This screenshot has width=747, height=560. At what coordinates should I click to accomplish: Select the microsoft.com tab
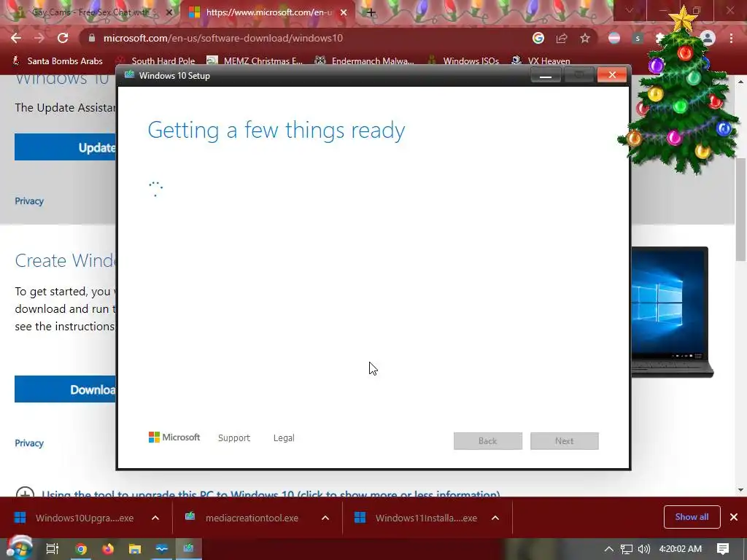[x=267, y=12]
